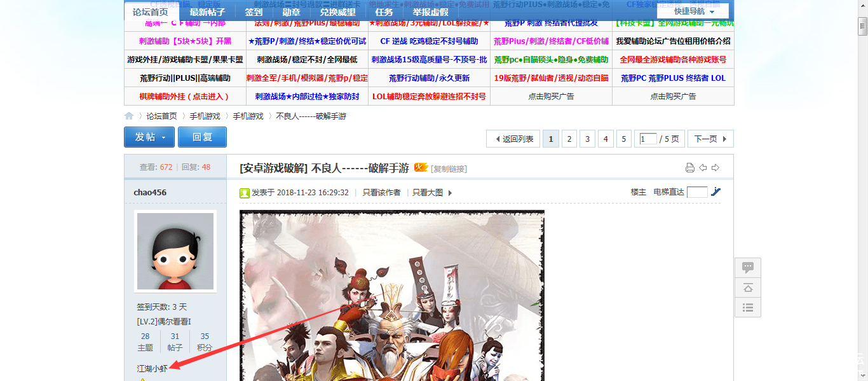The image size is (868, 381).
Task: Click the 回复: 48 reply count text
Action: click(x=196, y=167)
